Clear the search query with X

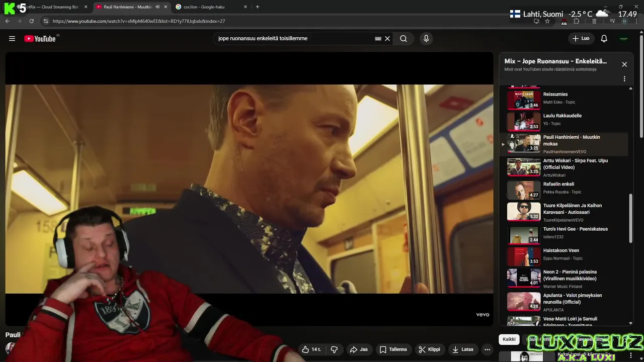point(387,39)
